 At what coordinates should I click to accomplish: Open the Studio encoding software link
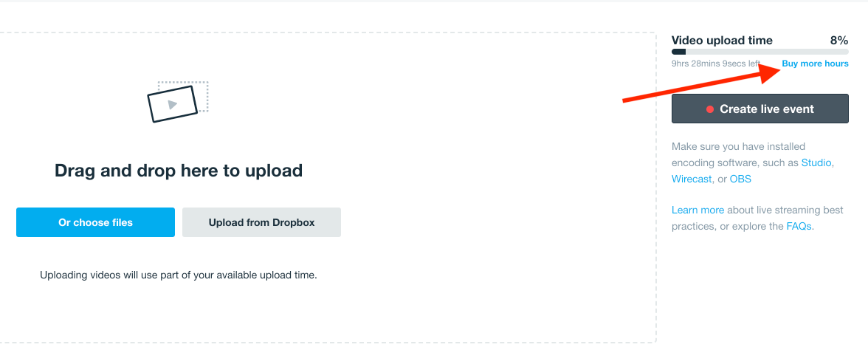pyautogui.click(x=816, y=163)
